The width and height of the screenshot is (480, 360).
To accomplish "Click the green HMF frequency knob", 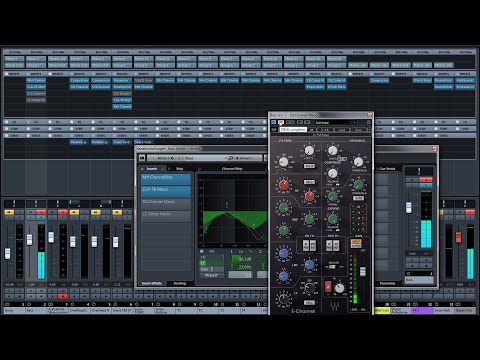I will [309, 219].
